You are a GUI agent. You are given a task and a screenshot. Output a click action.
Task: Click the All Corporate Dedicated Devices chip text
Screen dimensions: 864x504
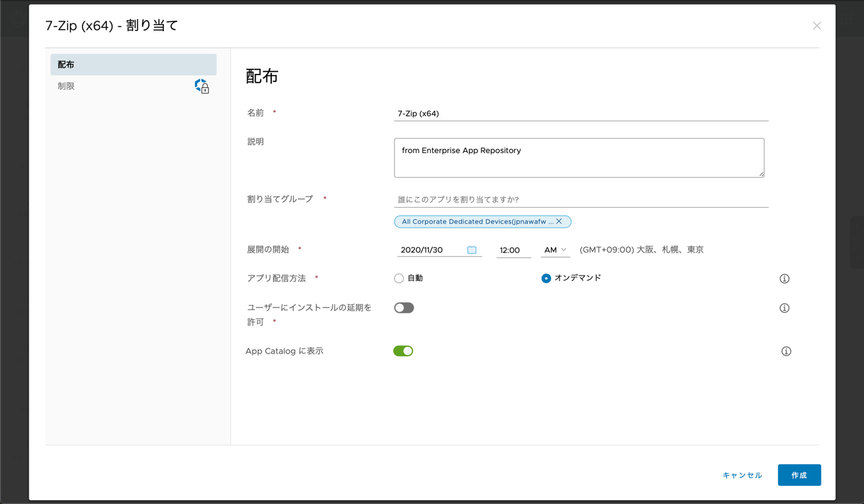click(x=477, y=222)
